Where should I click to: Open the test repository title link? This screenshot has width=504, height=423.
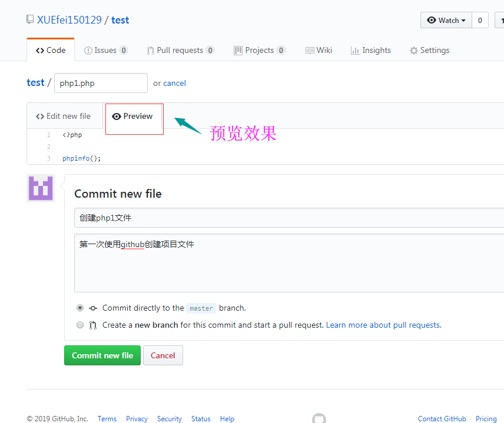coord(120,20)
